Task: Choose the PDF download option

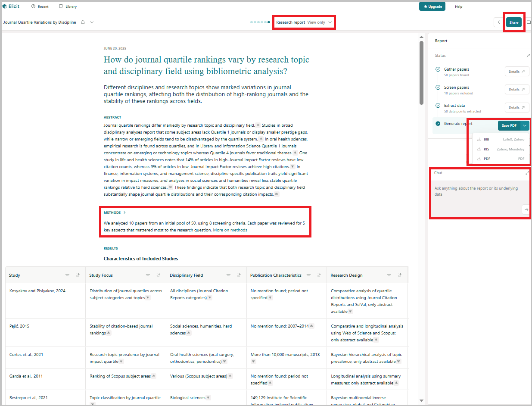Action: [501, 159]
